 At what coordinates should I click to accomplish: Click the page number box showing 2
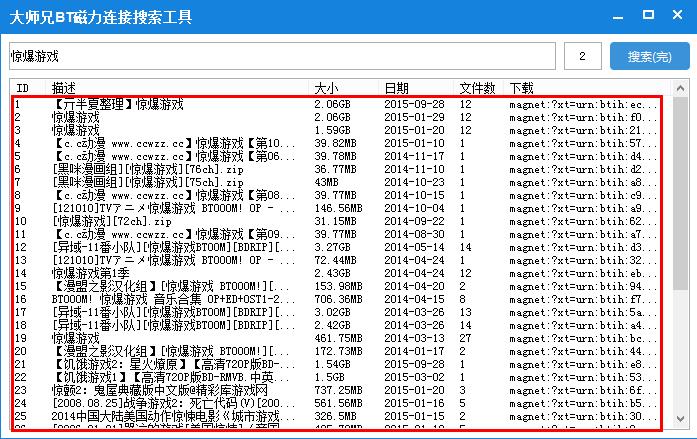pos(583,57)
